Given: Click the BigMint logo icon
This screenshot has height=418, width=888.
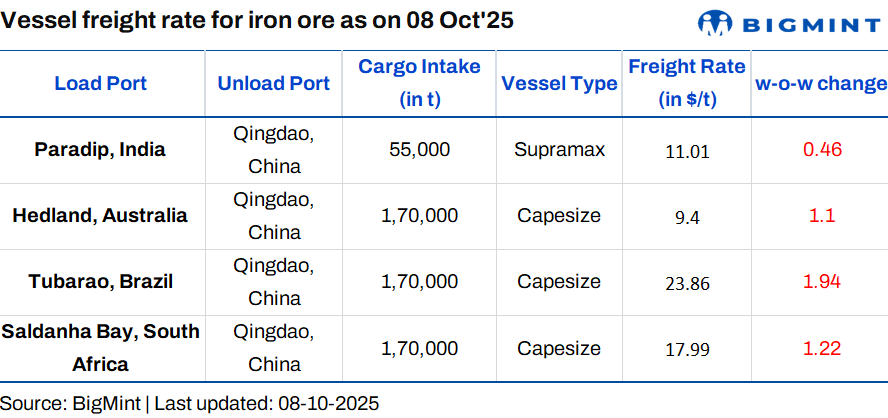Looking at the screenshot, I should point(715,24).
